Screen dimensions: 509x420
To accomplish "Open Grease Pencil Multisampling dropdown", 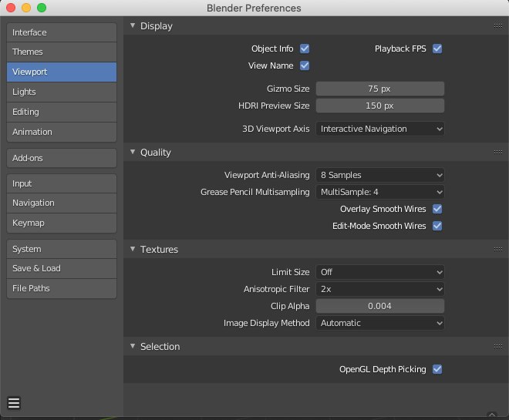I will (x=379, y=192).
